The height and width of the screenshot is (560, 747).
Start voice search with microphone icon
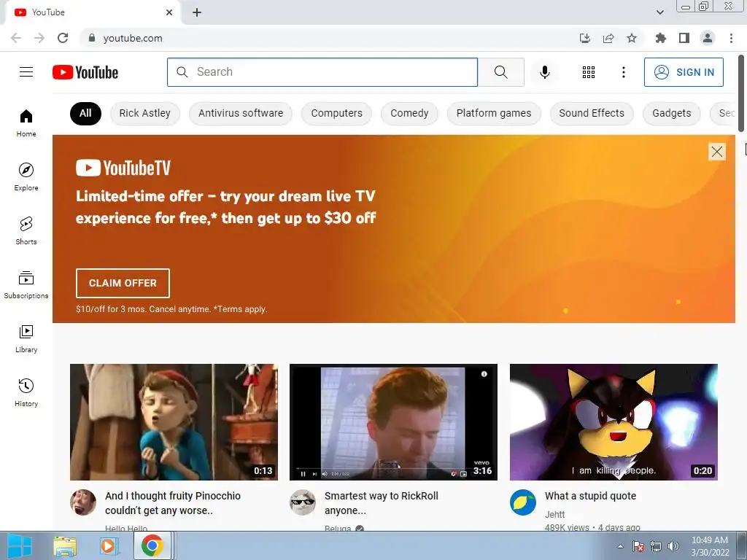coord(544,72)
